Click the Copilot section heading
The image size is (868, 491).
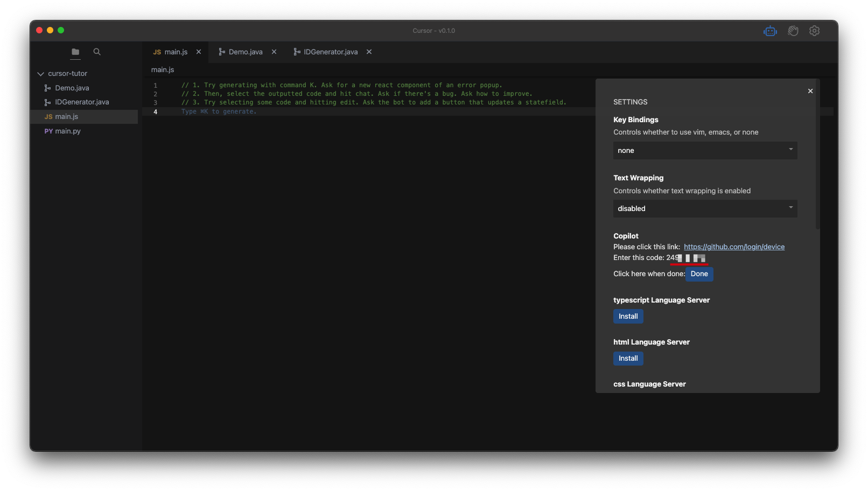tap(626, 236)
